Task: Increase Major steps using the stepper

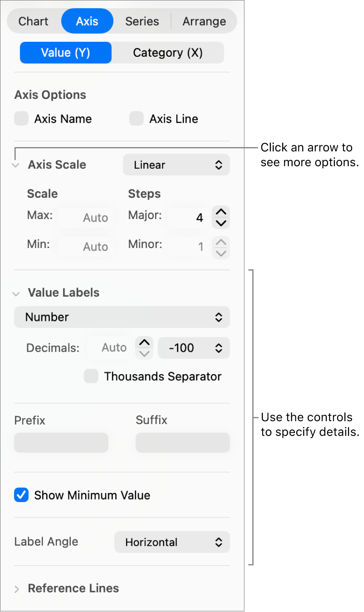Action: tap(221, 212)
